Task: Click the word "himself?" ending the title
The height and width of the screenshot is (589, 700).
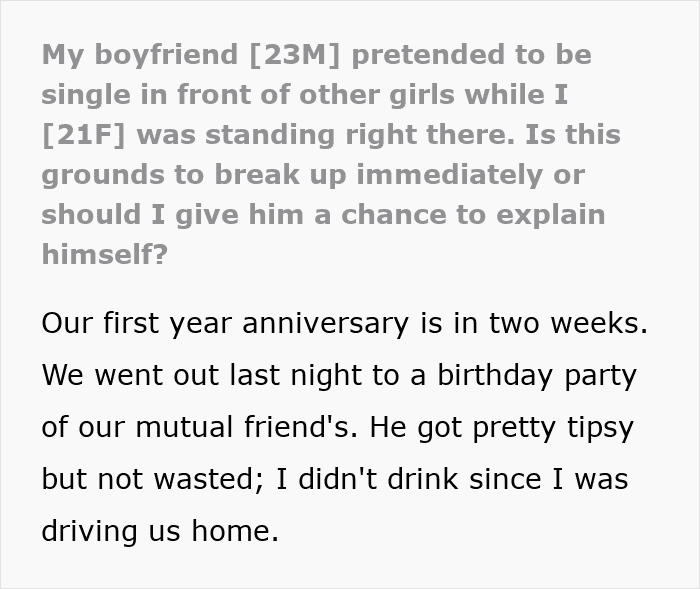Action: (102, 254)
